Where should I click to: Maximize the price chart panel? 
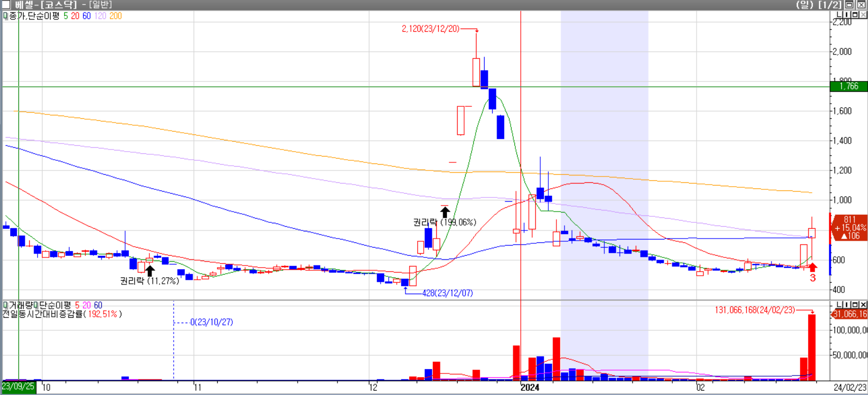point(855,15)
